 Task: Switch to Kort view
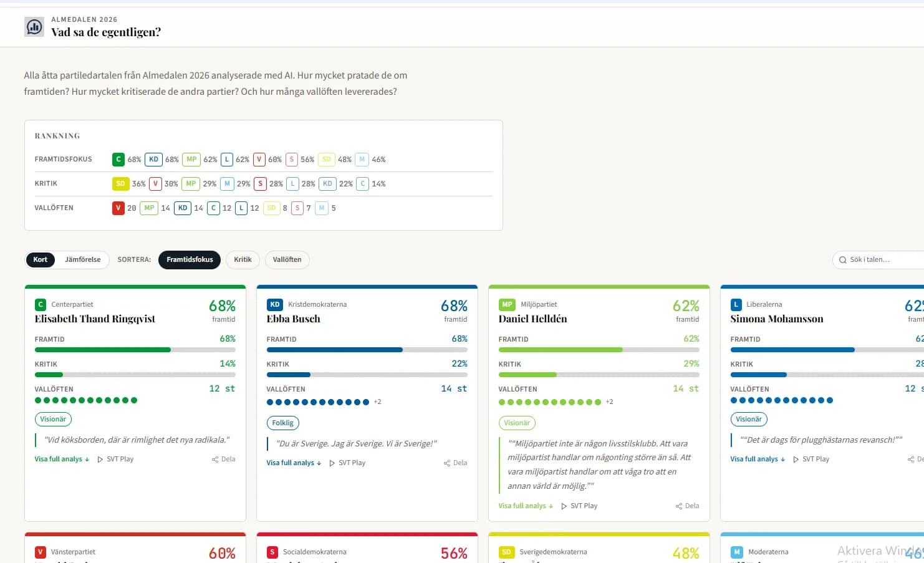pyautogui.click(x=41, y=260)
